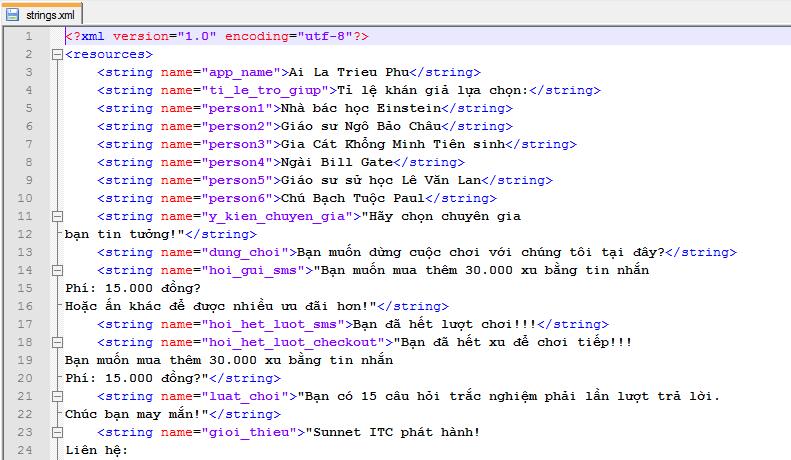This screenshot has height=460, width=791.
Task: Collapse the luat_choi fold on line 21
Action: click(58, 396)
